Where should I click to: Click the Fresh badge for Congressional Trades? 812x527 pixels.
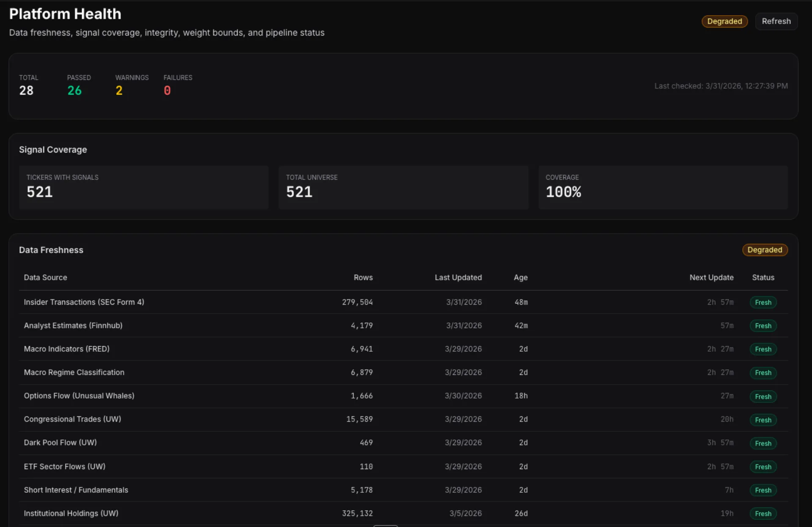coord(763,420)
